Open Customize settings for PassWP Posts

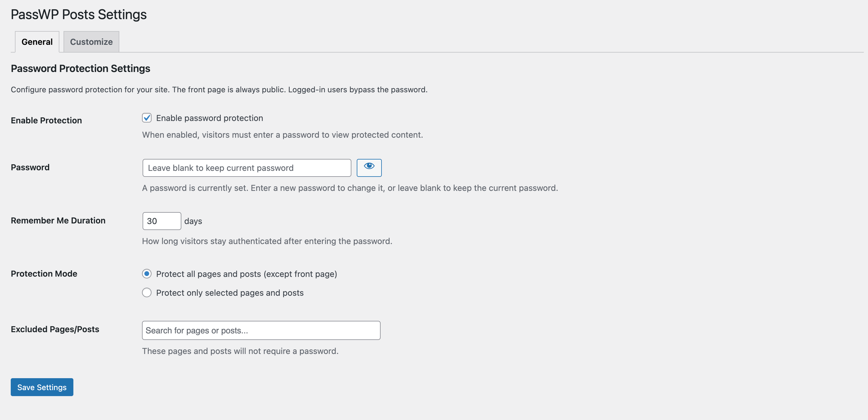[x=91, y=42]
